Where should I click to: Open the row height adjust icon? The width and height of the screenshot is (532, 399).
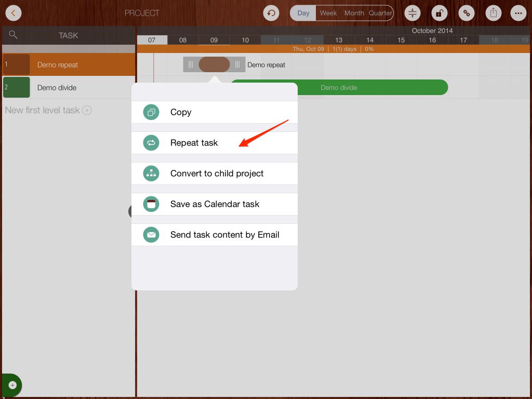413,13
